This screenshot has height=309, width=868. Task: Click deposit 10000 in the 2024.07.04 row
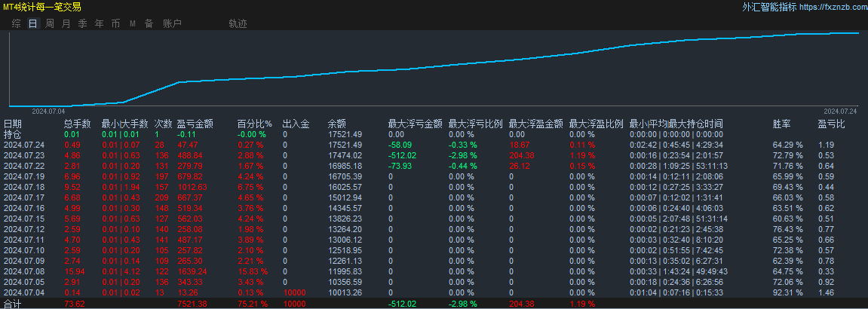[293, 292]
